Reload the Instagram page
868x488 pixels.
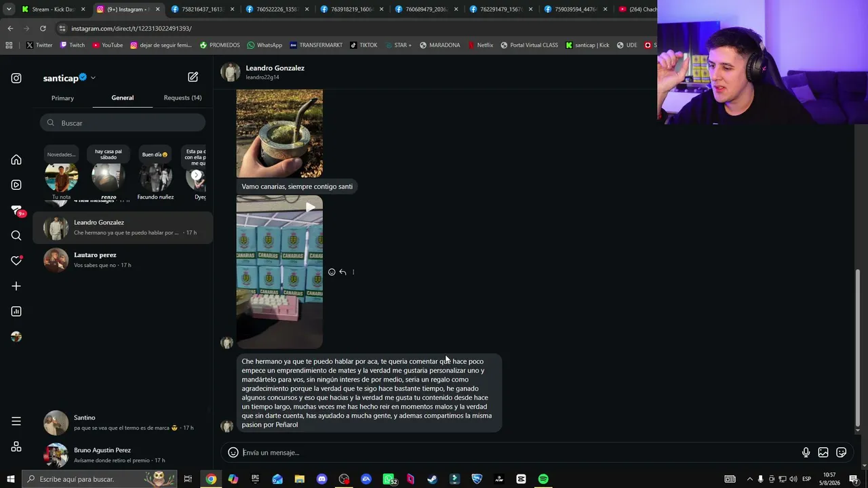click(43, 28)
